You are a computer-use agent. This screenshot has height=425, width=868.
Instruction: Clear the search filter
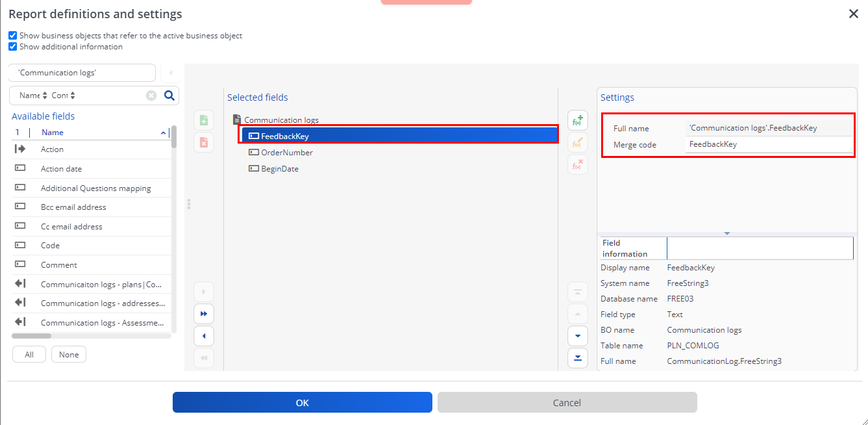tap(151, 96)
